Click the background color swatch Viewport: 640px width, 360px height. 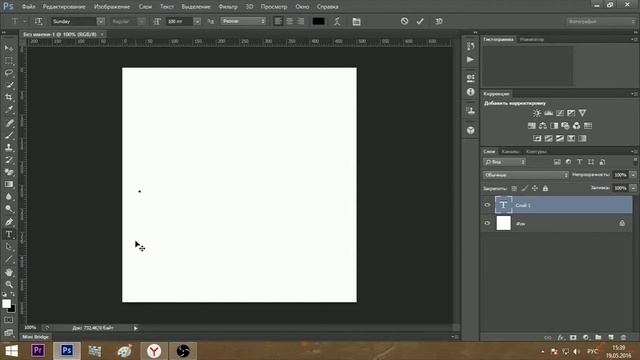pos(13,310)
